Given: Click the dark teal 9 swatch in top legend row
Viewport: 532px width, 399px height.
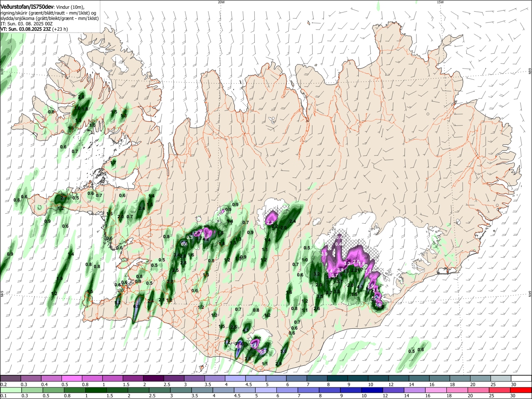Looking at the screenshot, I should point(358,379).
